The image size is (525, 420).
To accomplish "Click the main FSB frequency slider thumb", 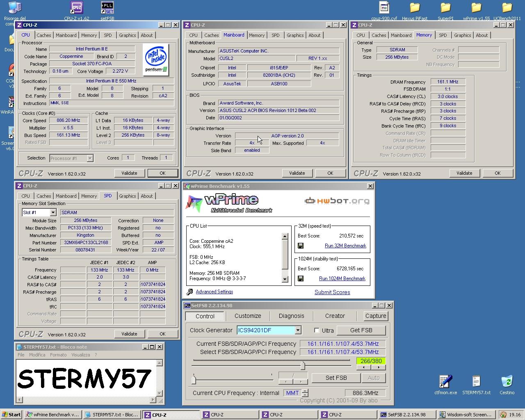I will [x=303, y=365].
